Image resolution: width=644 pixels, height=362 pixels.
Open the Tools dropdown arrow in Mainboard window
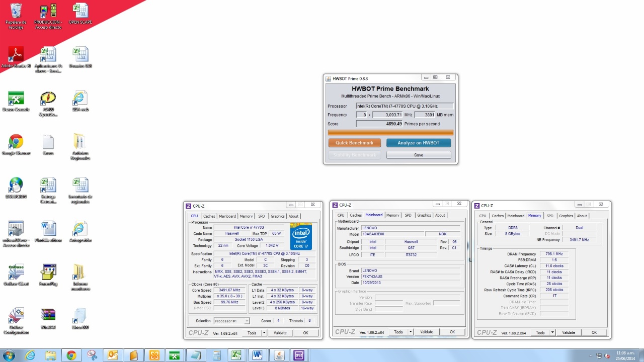pyautogui.click(x=411, y=332)
